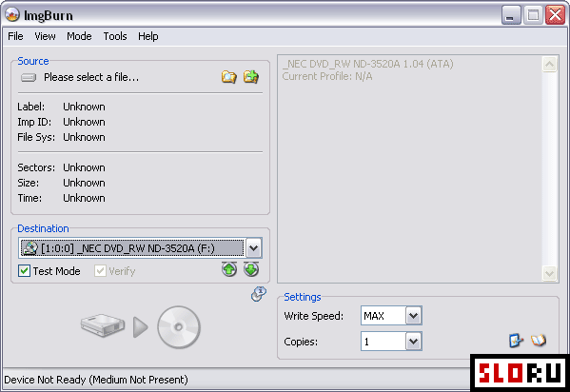Toggle the Verify checkbox
The height and width of the screenshot is (392, 570).
coord(100,271)
